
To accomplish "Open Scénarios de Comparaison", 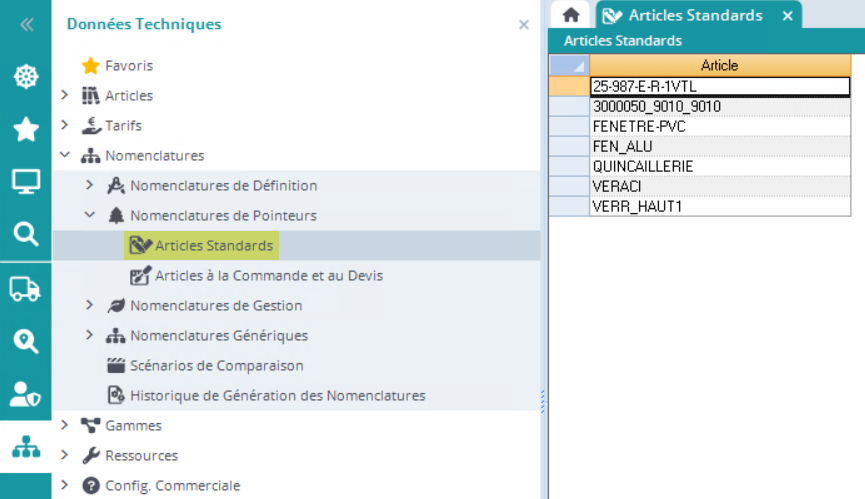I will click(216, 365).
